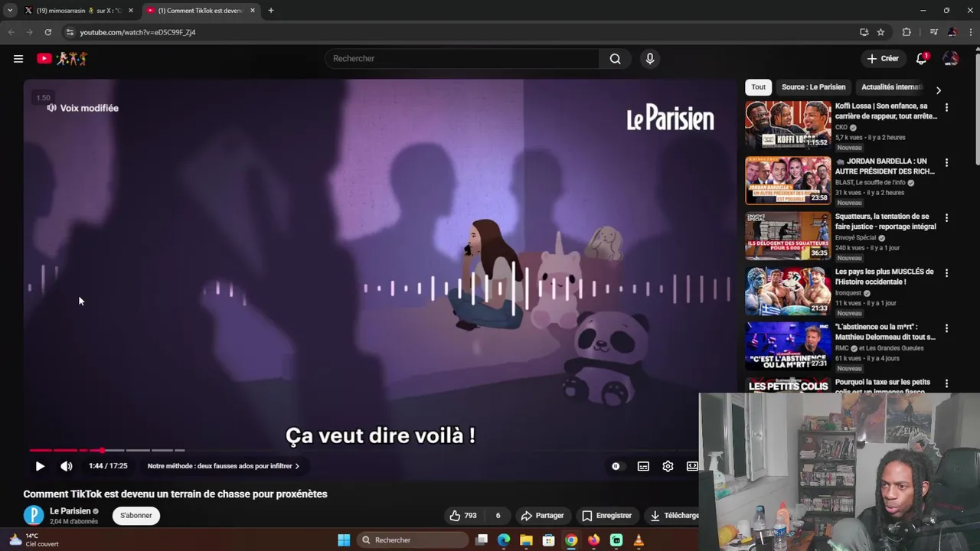Open VLC from the taskbar
The height and width of the screenshot is (551, 980).
[x=639, y=540]
